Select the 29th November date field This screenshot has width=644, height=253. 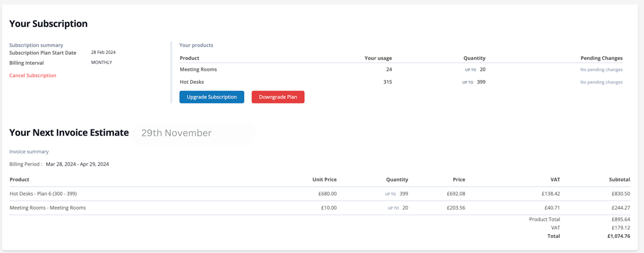pyautogui.click(x=194, y=133)
